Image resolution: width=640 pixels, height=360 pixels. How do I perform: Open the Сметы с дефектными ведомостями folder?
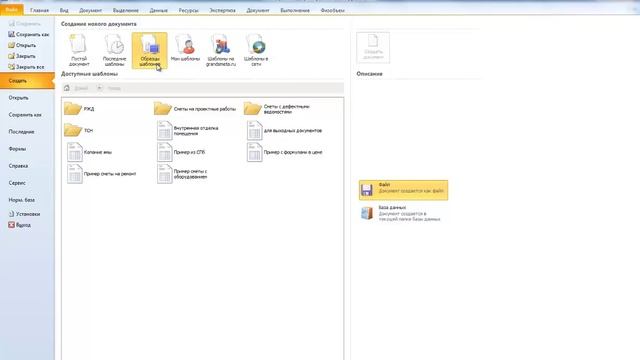(277, 109)
